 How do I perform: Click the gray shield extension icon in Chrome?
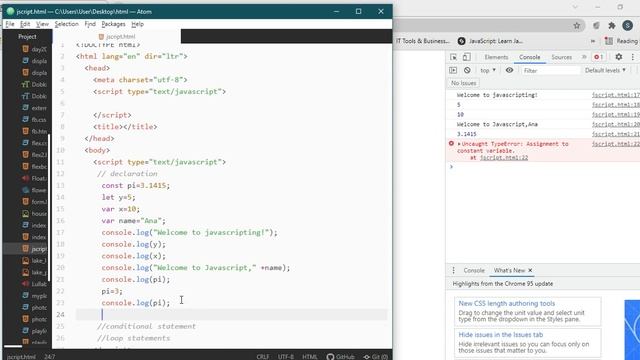pos(596,25)
